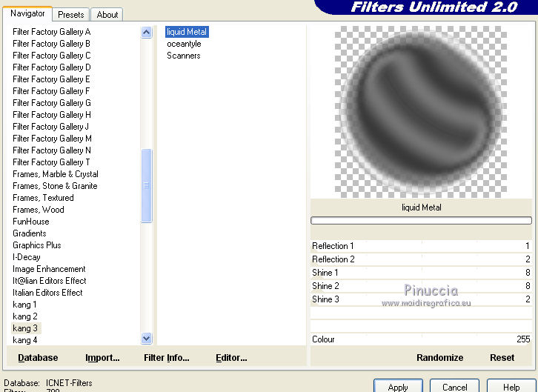Select Filter Factory Gallery C

pos(51,56)
